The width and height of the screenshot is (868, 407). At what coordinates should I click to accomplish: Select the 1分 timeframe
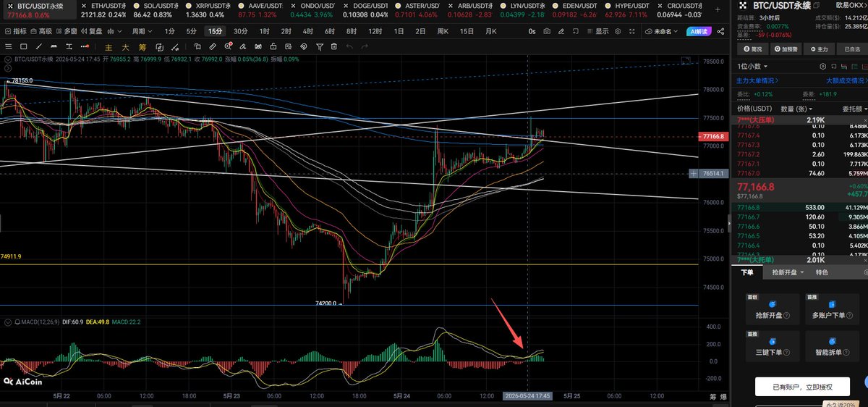[169, 31]
